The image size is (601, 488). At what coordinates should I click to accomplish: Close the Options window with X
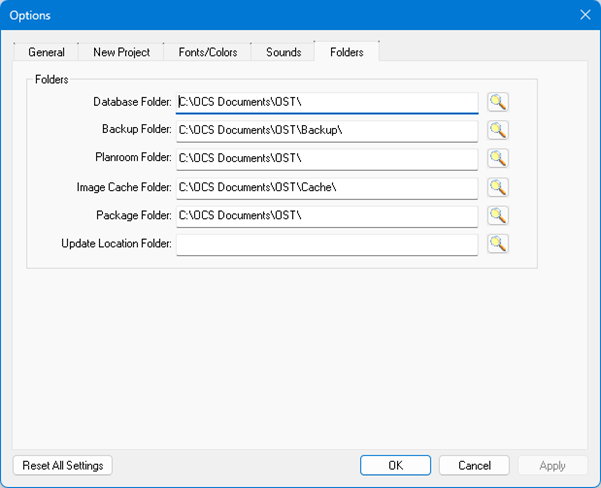pos(585,15)
